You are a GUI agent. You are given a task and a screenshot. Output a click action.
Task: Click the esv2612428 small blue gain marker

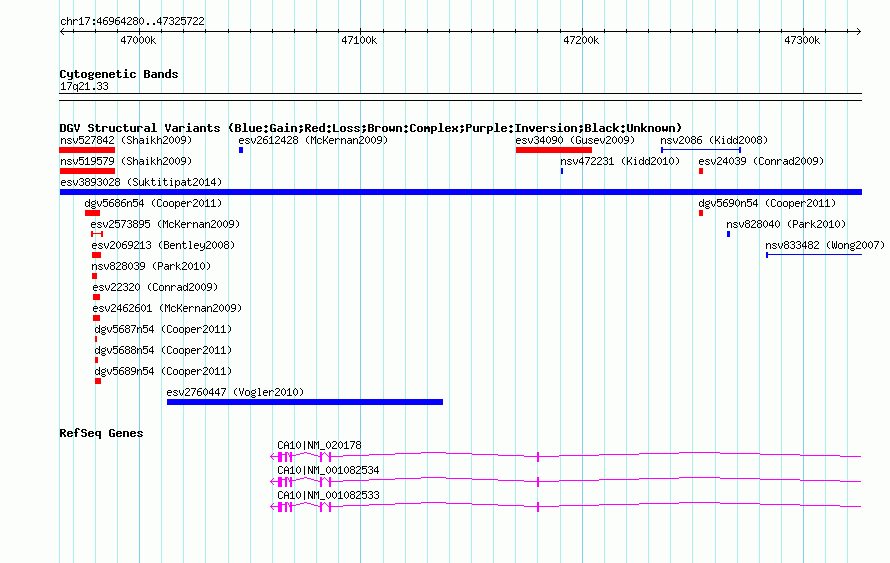point(241,150)
